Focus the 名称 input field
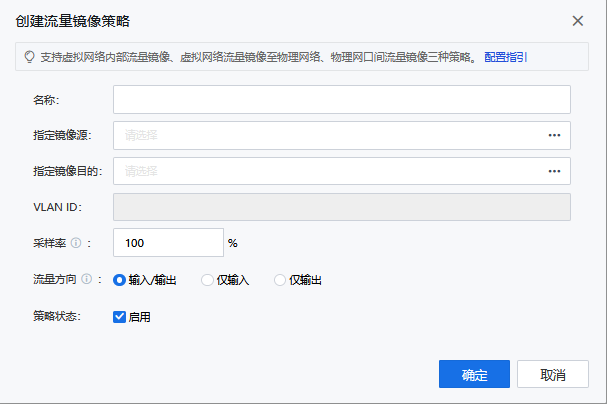The width and height of the screenshot is (607, 404). pyautogui.click(x=341, y=100)
